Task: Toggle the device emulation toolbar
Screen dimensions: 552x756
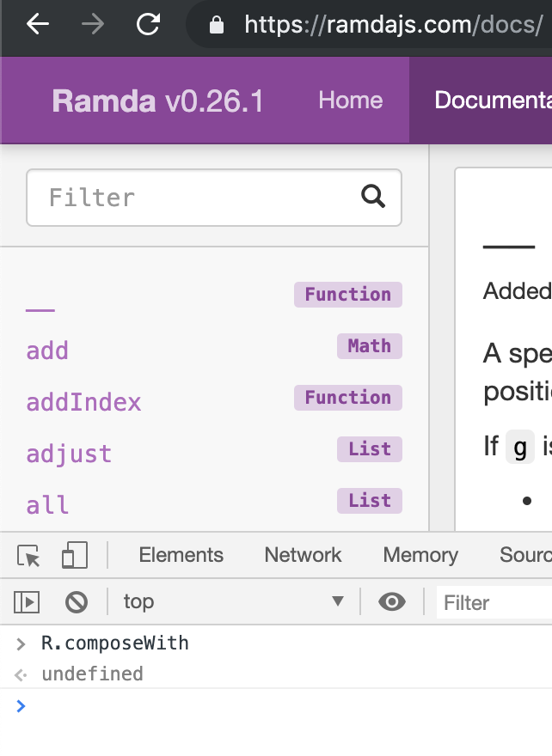Action: coord(76,555)
